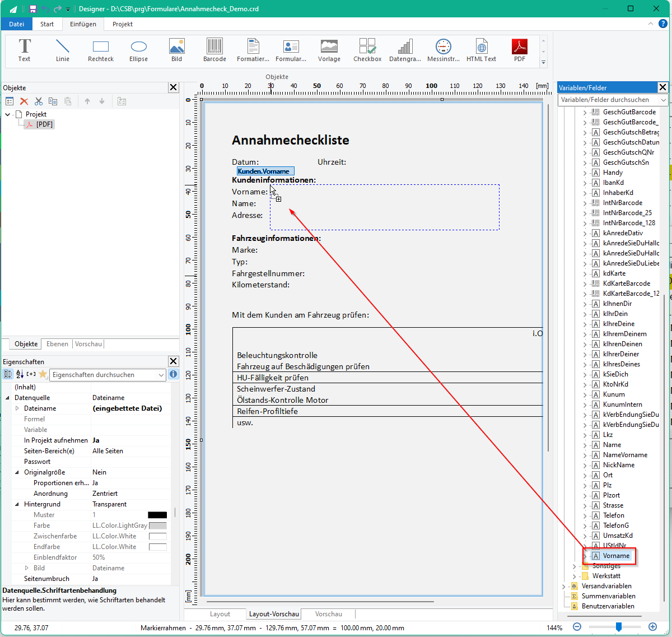Collapse the Projekt tree node

pos(8,114)
